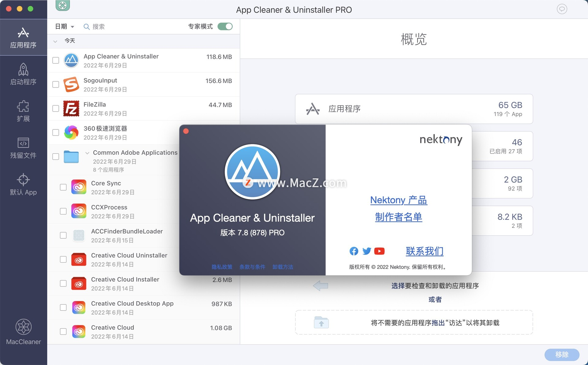588x365 pixels.
Task: Open the feedback chat bubble icon
Action: (562, 9)
